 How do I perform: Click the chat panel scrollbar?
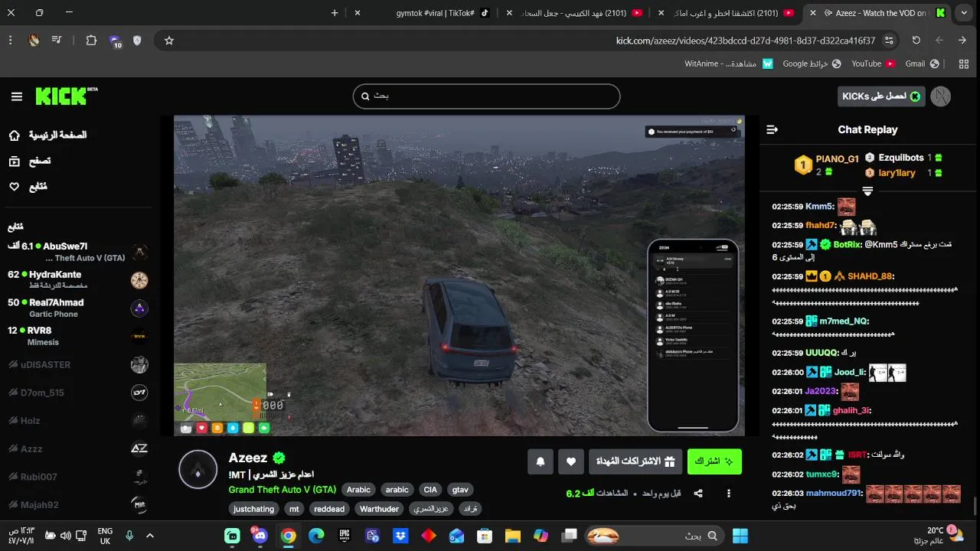click(975, 506)
